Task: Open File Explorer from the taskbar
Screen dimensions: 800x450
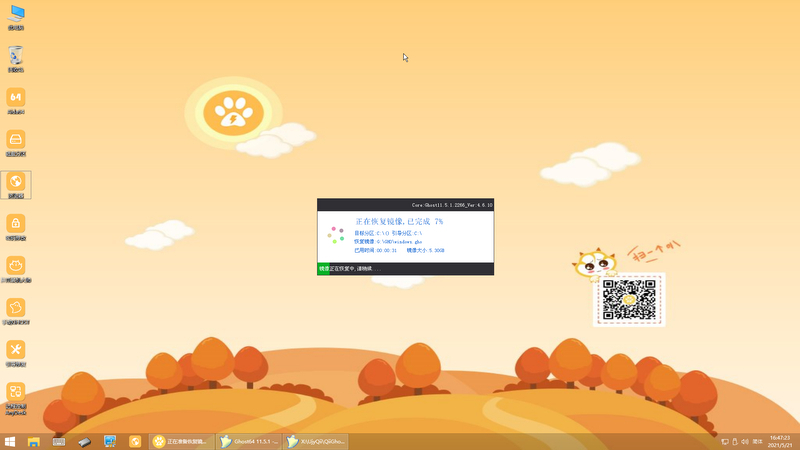Action: 34,441
